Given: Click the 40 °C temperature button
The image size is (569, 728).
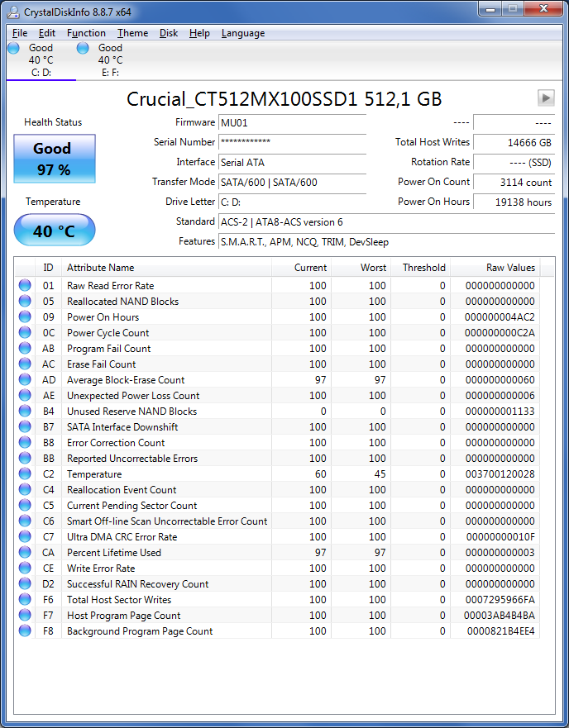Looking at the screenshot, I should tap(55, 230).
